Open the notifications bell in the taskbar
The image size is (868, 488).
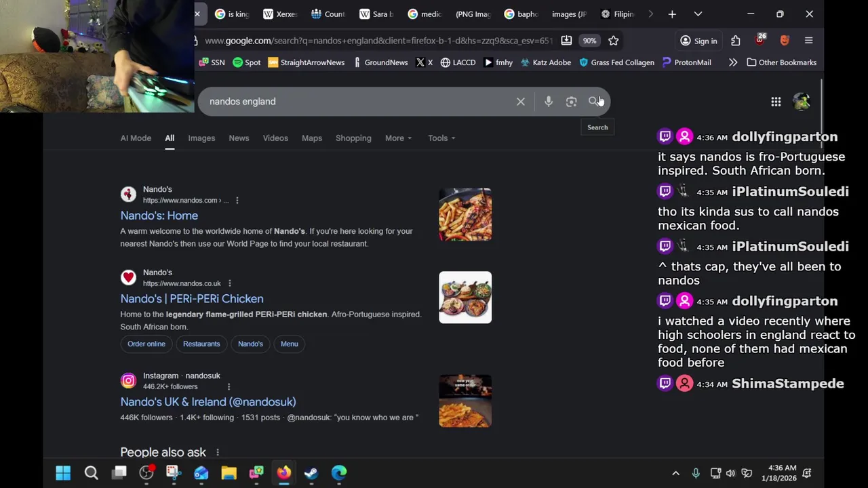(x=807, y=473)
